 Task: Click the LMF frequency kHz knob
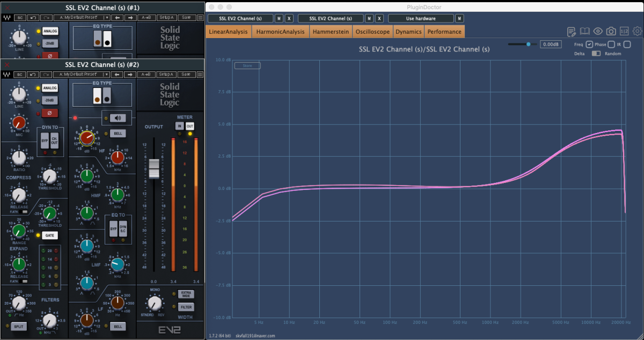click(x=118, y=264)
